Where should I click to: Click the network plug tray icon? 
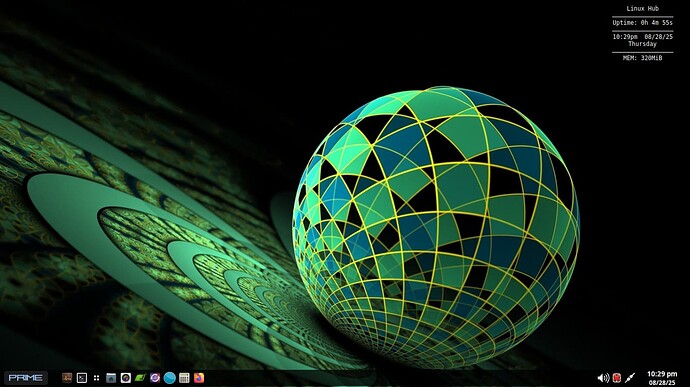point(630,378)
